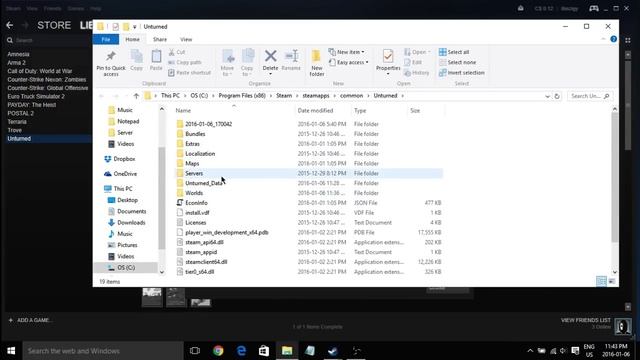Open Steam from the taskbar
The height and width of the screenshot is (360, 640).
point(333,351)
